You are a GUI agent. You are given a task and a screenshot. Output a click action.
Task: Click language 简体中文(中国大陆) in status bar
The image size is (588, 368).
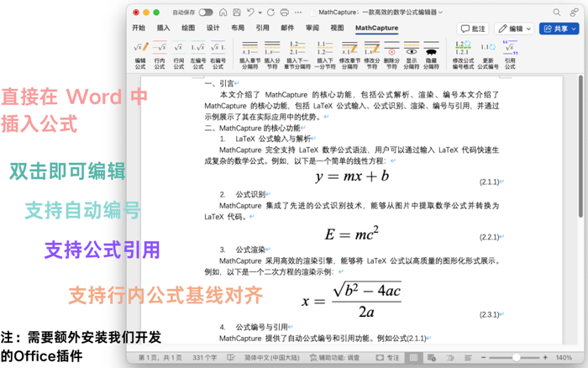pyautogui.click(x=272, y=357)
